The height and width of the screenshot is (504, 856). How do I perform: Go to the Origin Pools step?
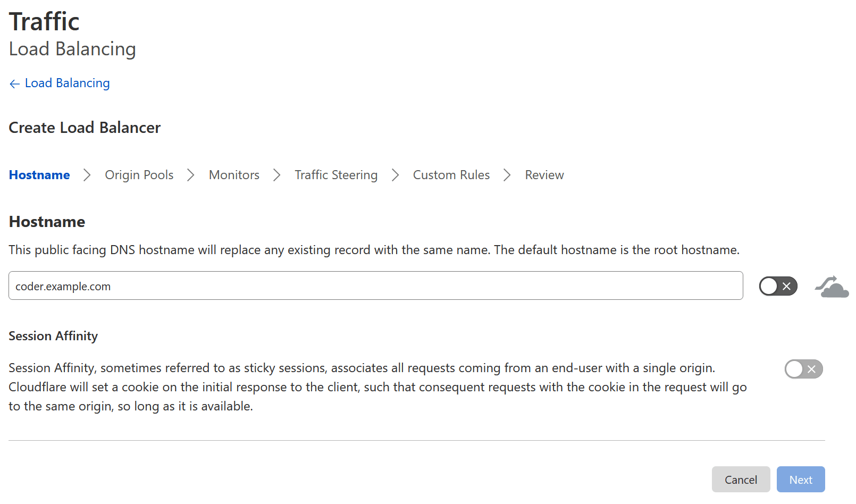click(x=139, y=175)
